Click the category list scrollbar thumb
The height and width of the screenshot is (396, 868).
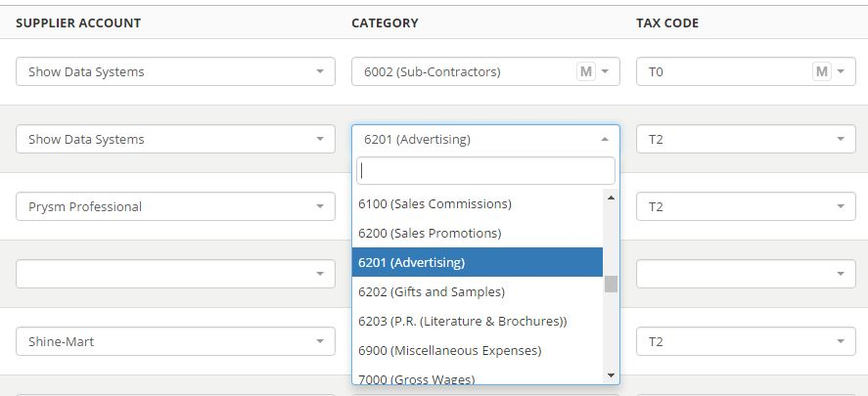click(612, 284)
